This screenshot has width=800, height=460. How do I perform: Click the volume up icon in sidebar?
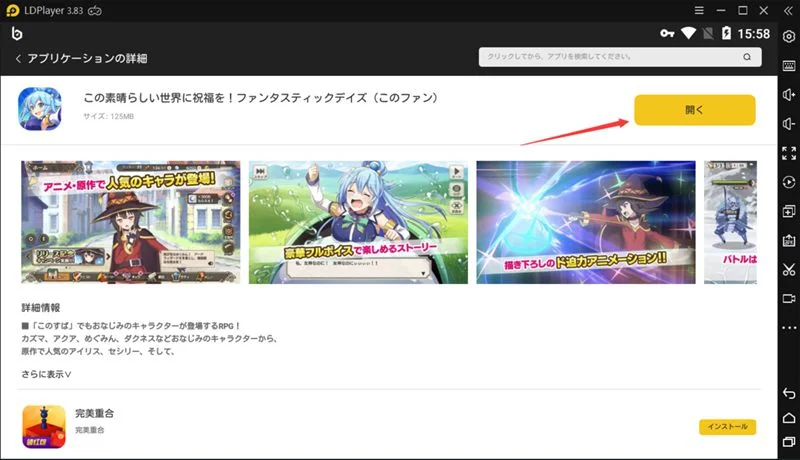[789, 95]
